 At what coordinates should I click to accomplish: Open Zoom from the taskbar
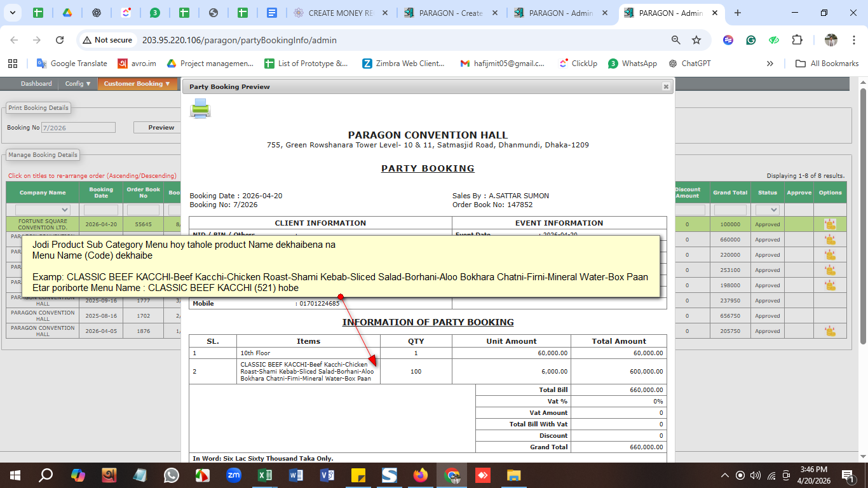(x=234, y=475)
